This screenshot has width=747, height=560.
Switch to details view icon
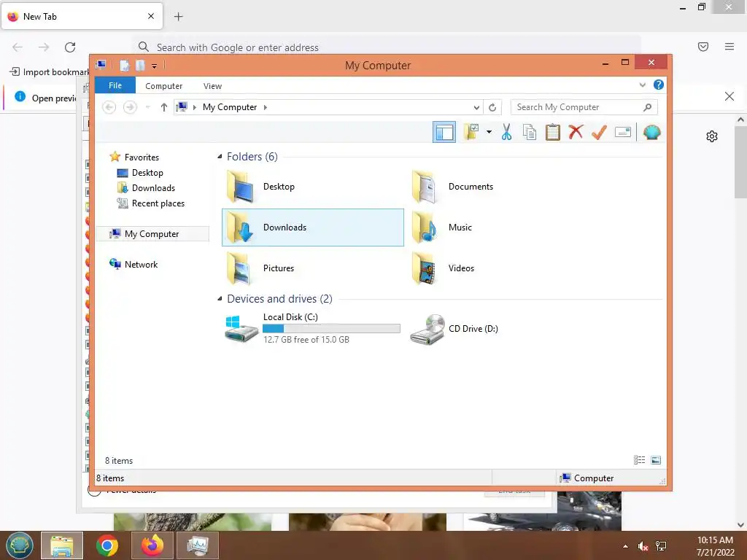[x=639, y=459]
